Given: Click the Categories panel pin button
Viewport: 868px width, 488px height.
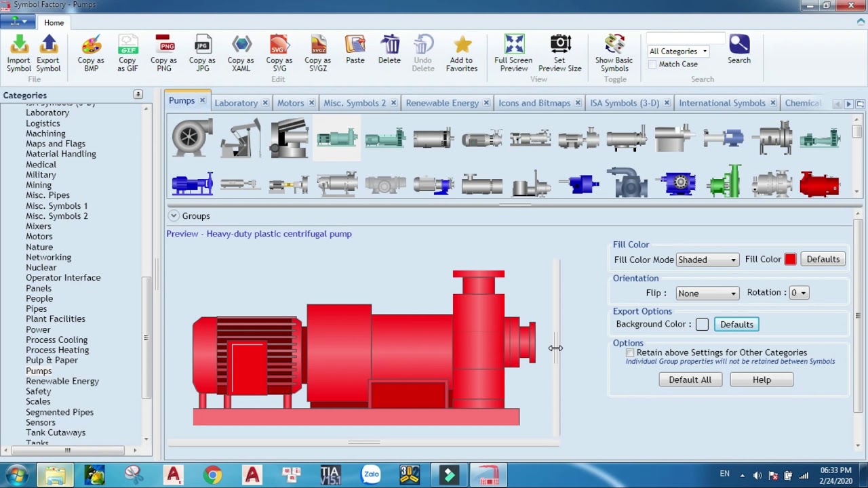Looking at the screenshot, I should point(138,94).
